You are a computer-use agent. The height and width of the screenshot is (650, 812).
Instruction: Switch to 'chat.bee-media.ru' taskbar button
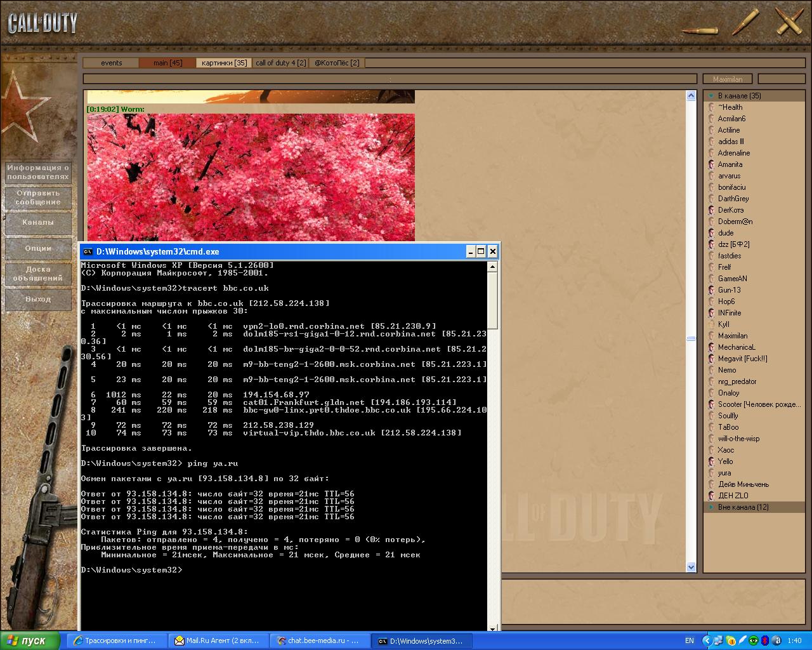click(x=319, y=641)
